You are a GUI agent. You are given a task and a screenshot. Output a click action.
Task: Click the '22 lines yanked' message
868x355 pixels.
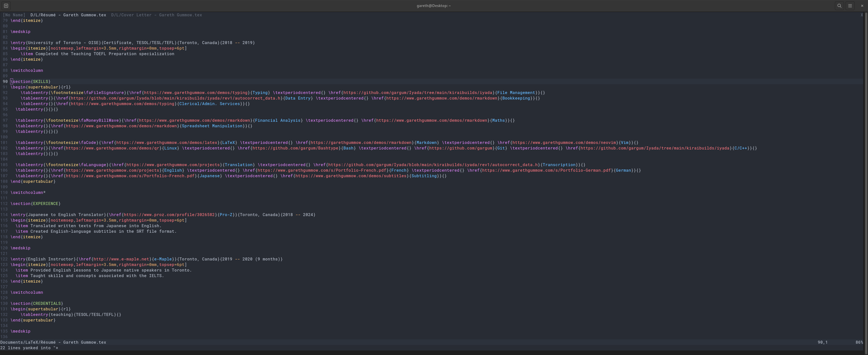pyautogui.click(x=29, y=348)
